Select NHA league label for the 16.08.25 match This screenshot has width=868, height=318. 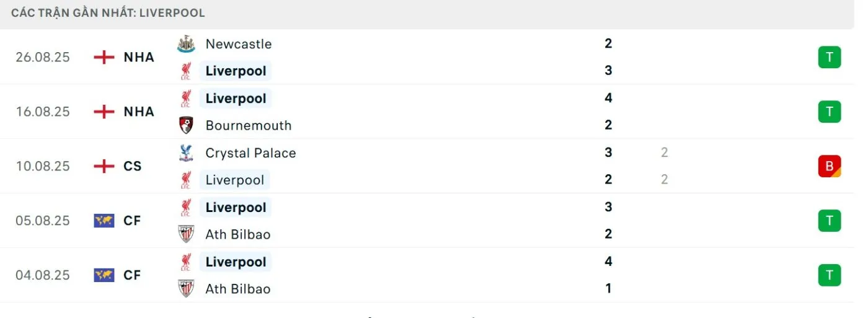(139, 112)
